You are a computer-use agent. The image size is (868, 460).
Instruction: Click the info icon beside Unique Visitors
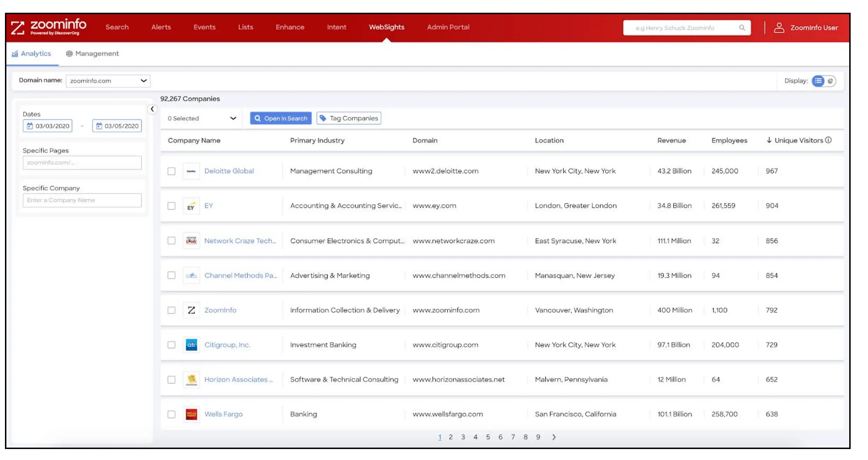829,140
